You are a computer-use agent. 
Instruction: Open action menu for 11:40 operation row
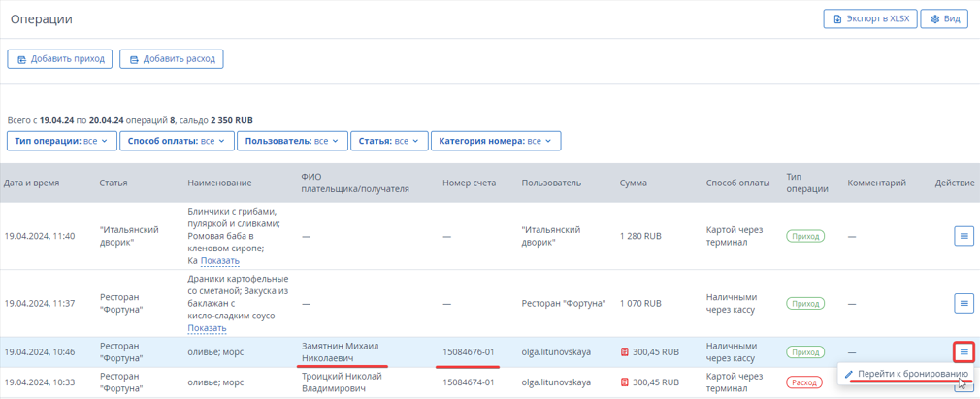click(x=964, y=236)
